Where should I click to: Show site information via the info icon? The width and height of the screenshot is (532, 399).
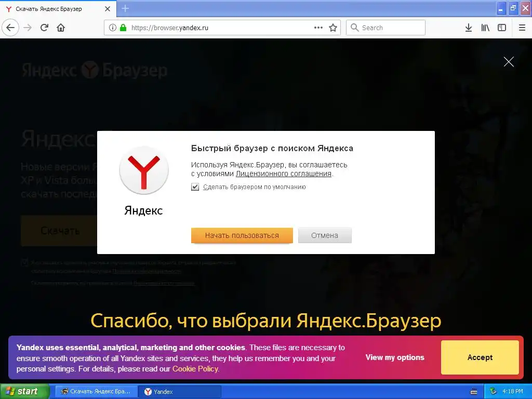pyautogui.click(x=113, y=28)
